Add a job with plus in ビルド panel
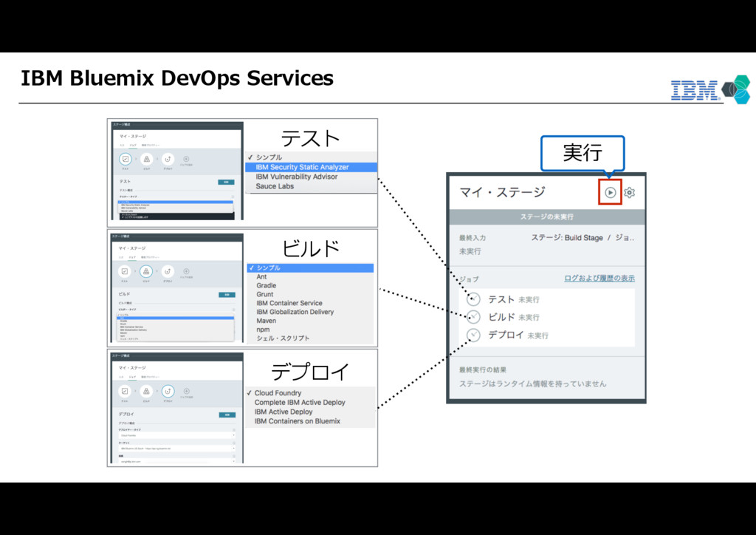 tap(186, 271)
